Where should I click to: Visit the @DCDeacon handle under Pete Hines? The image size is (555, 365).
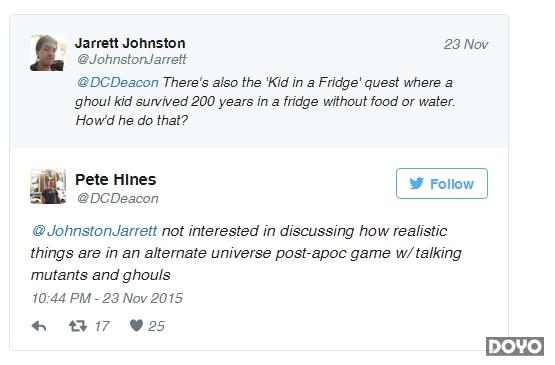pyautogui.click(x=118, y=198)
